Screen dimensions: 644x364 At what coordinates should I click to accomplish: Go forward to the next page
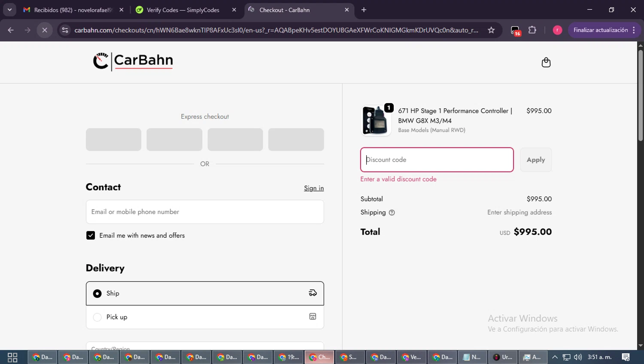27,30
